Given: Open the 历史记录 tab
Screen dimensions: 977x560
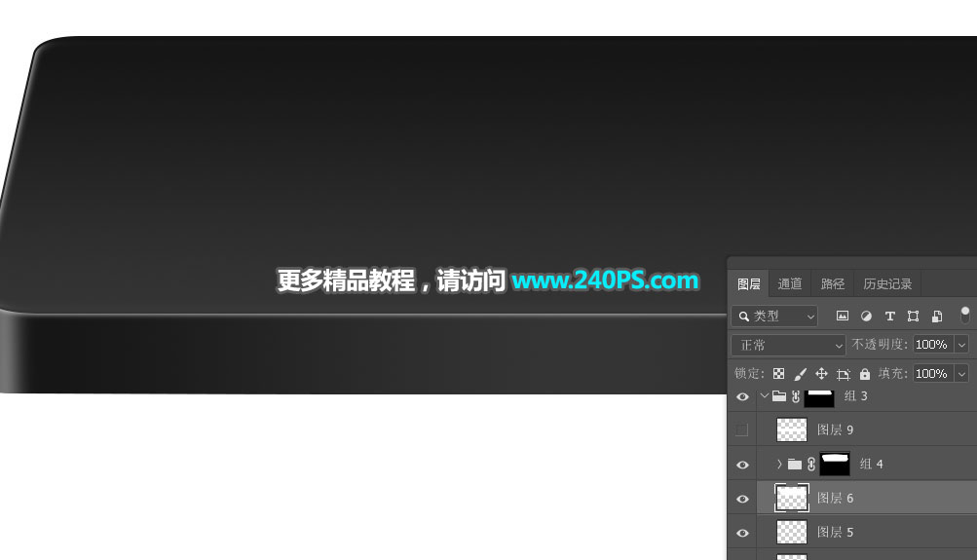Looking at the screenshot, I should point(887,284).
